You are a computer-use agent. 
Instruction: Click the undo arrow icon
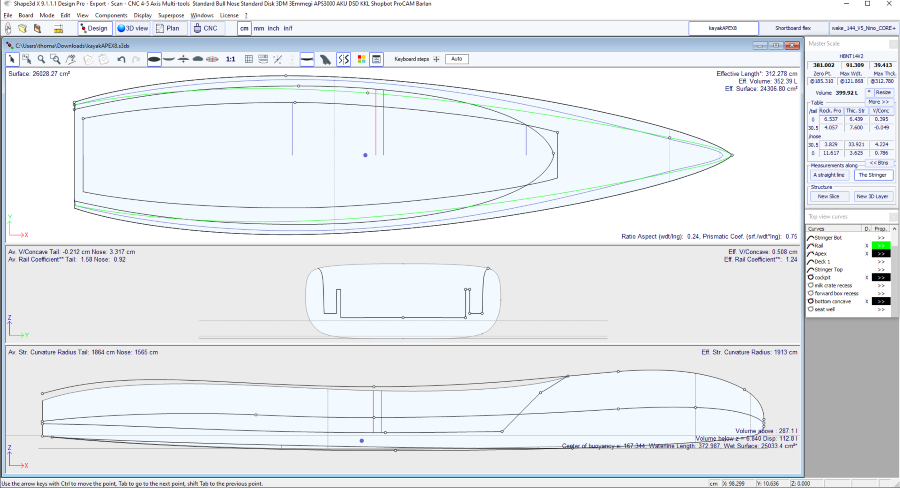pyautogui.click(x=121, y=59)
